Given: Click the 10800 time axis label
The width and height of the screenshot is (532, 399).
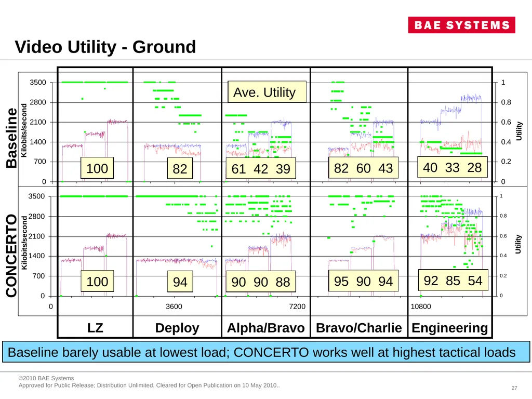Looking at the screenshot, I should click(x=421, y=307).
